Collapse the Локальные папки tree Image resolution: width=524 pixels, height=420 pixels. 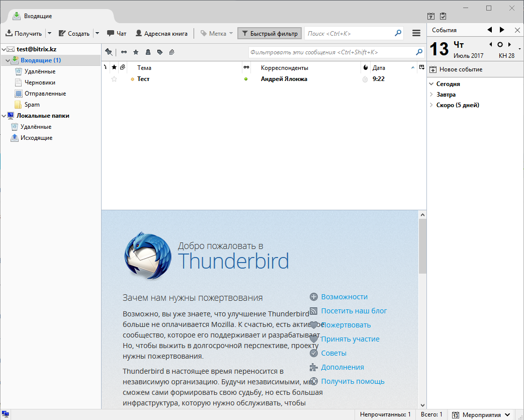(4, 116)
